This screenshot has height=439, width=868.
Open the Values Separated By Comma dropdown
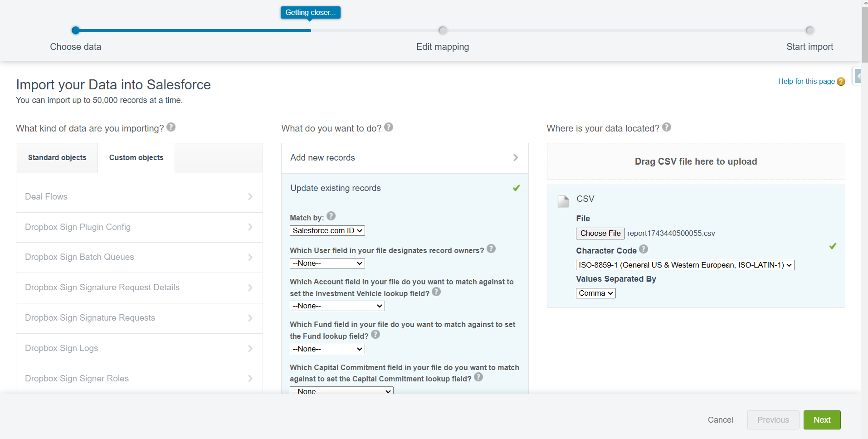point(596,293)
